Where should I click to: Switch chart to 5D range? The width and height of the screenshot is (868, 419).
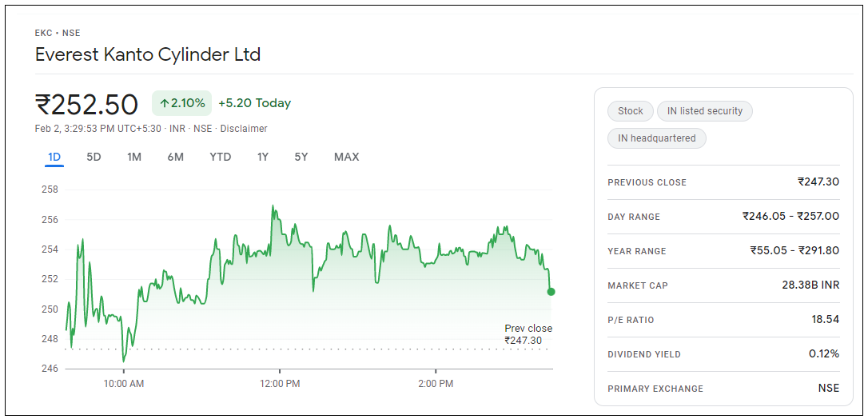pyautogui.click(x=94, y=158)
